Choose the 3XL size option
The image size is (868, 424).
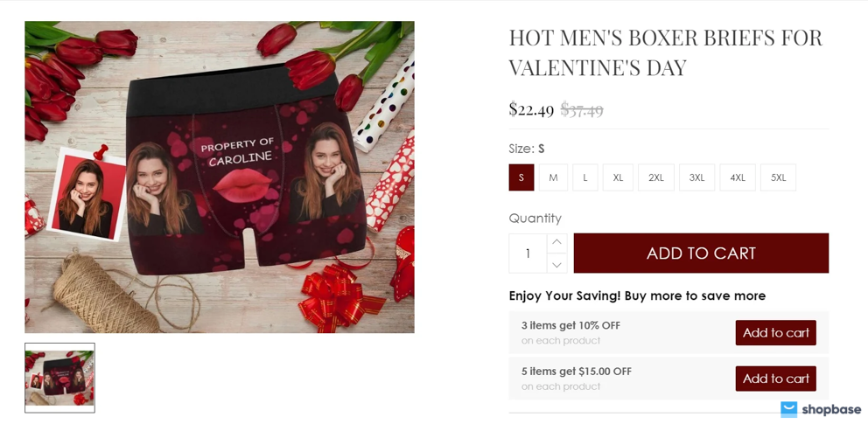[x=696, y=177]
